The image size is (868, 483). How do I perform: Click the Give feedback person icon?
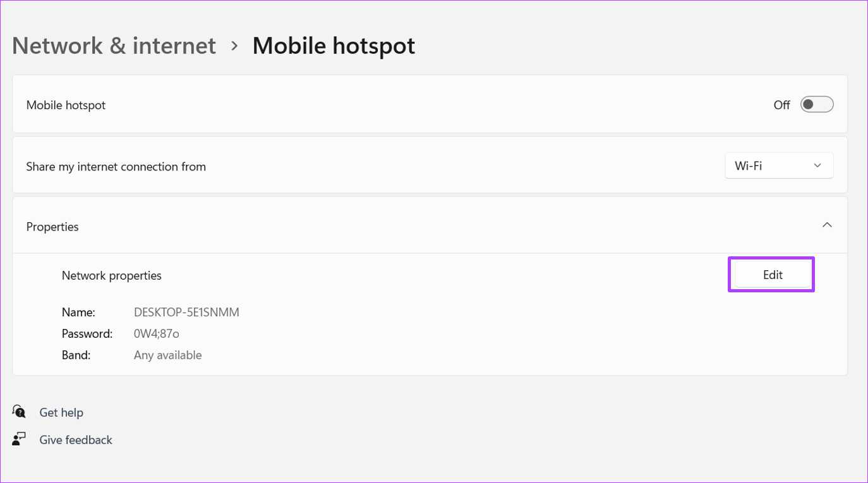pos(19,439)
